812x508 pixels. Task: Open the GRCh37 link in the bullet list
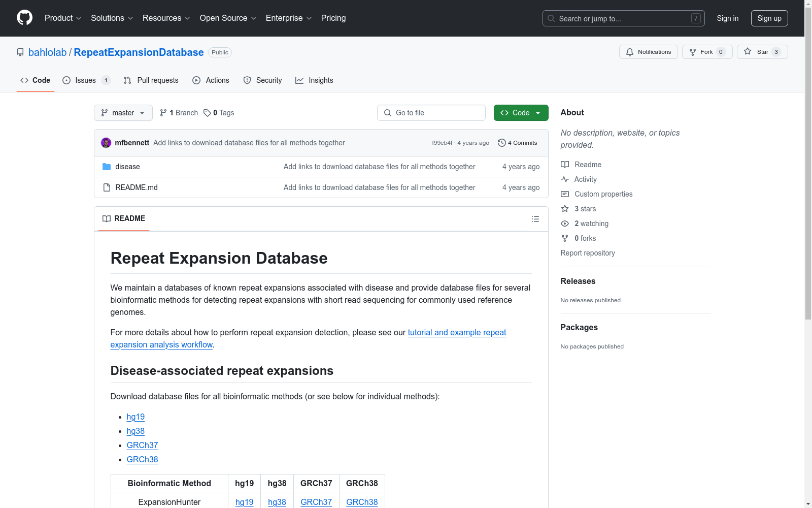(143, 445)
